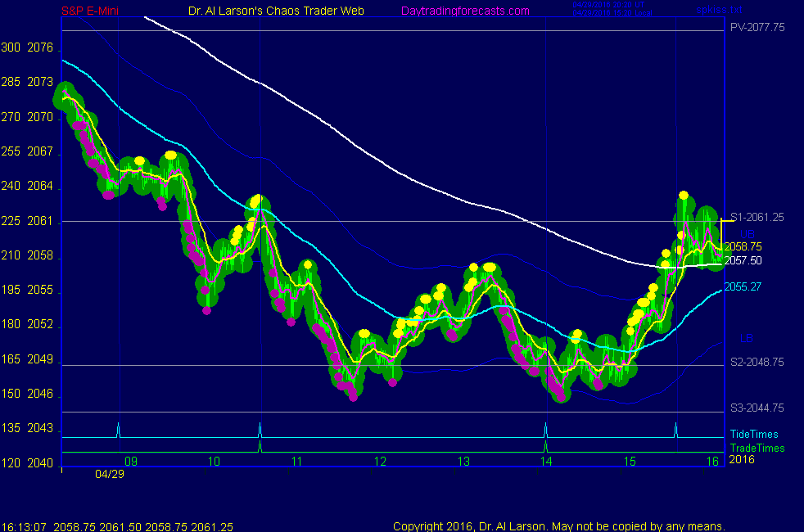
Task: Select the UB upper band label
Action: point(747,234)
